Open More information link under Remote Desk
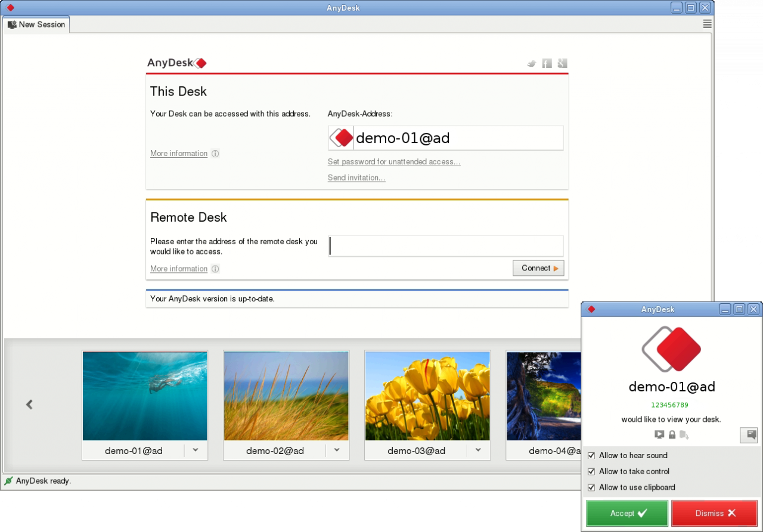Screen dimensions: 763x532 tap(179, 269)
